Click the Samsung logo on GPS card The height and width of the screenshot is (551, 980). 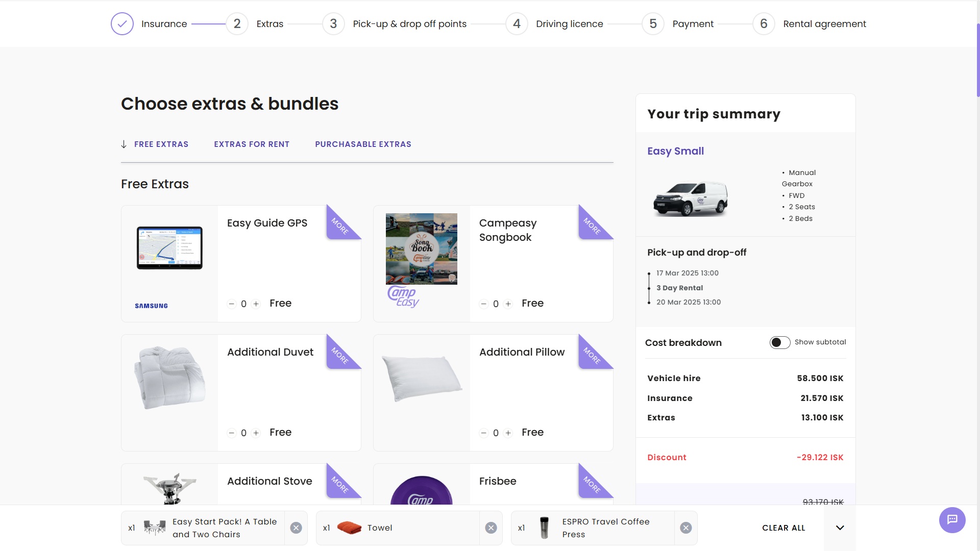coord(151,306)
